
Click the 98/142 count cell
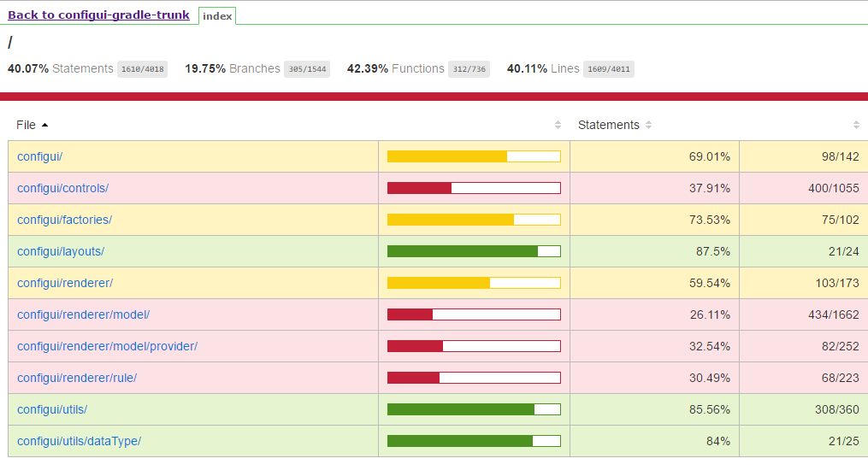coord(804,156)
